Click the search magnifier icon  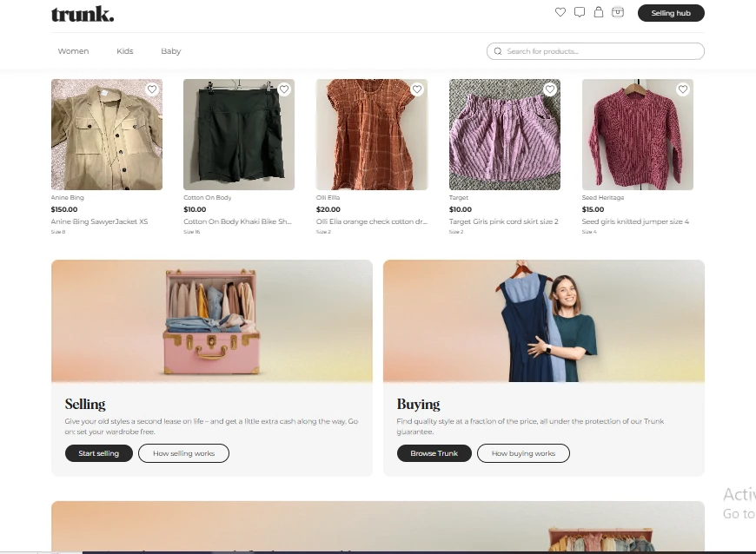coord(497,50)
